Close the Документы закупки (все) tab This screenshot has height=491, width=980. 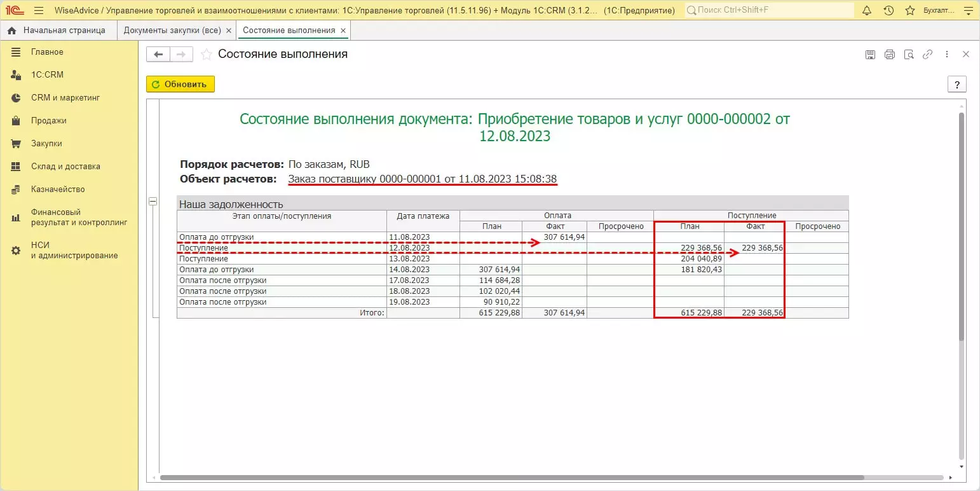[x=229, y=31]
